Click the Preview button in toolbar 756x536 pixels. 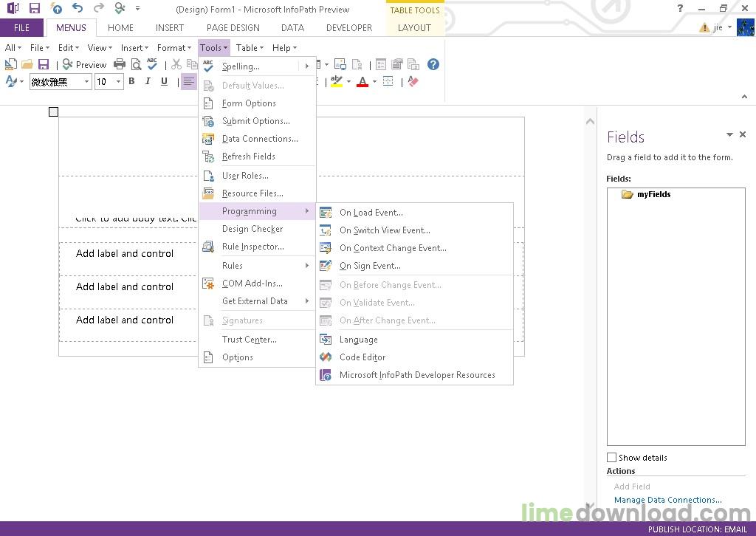coord(84,64)
